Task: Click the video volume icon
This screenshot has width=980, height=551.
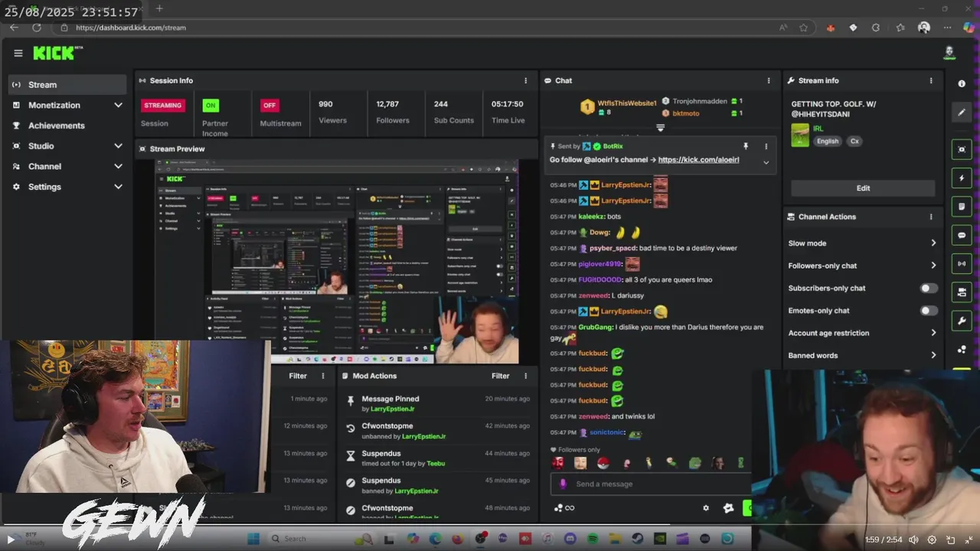Action: coord(913,540)
